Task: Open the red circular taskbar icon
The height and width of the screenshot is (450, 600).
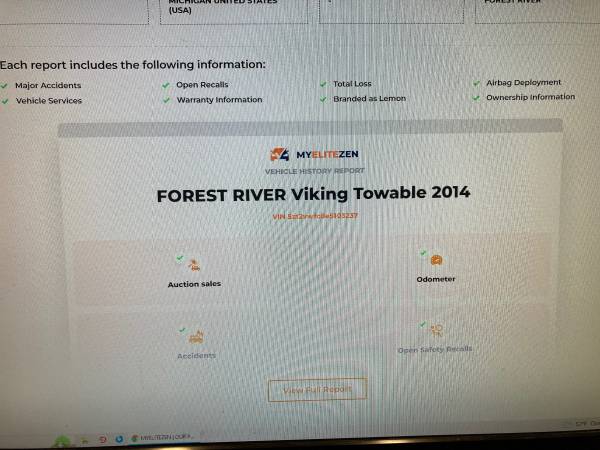Action: tap(103, 439)
